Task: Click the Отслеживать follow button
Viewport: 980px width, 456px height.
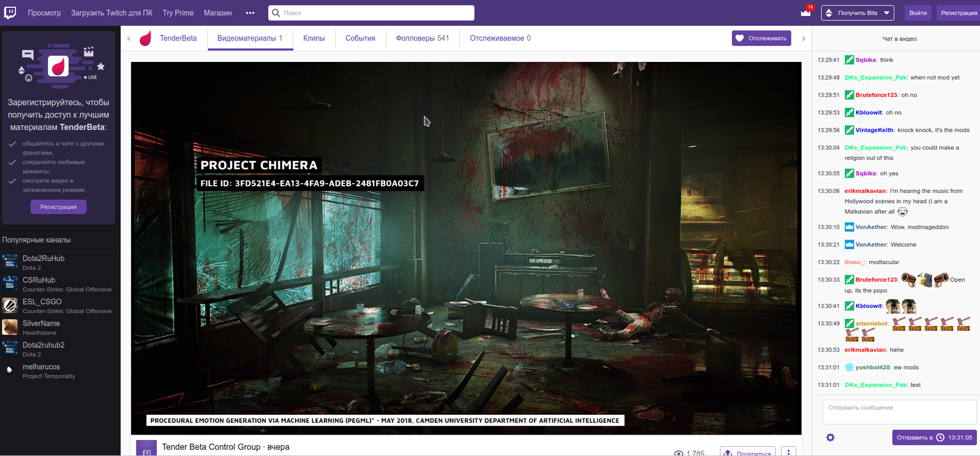Action: coord(761,38)
